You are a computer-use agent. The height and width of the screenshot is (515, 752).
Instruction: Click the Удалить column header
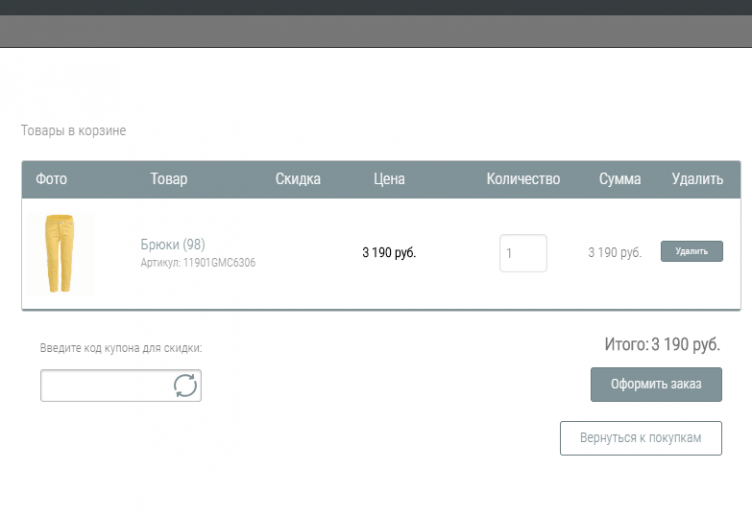point(697,179)
